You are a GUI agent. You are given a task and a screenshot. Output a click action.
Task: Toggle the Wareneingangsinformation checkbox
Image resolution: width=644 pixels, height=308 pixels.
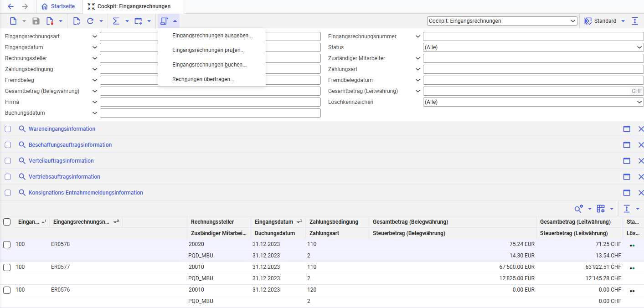(8, 129)
